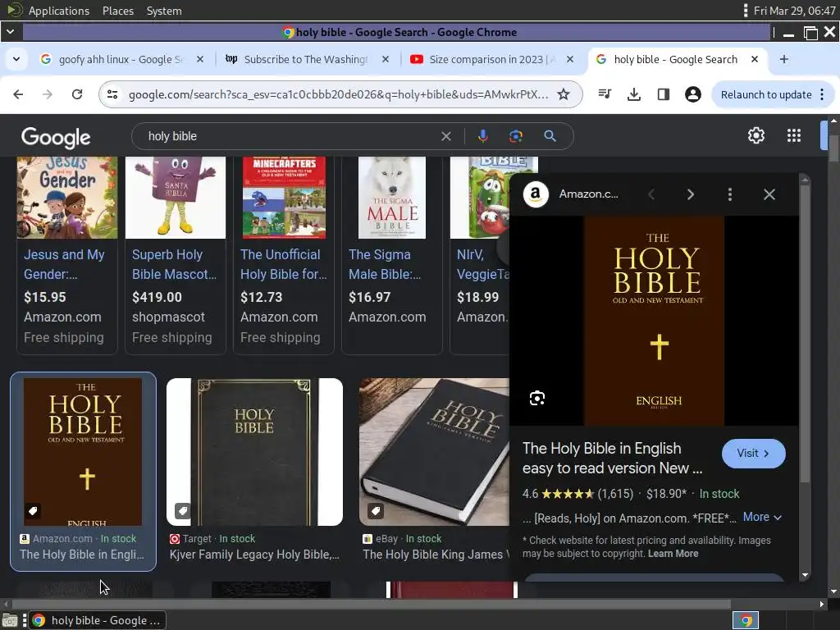Open the Learn More copyright link

pyautogui.click(x=673, y=554)
